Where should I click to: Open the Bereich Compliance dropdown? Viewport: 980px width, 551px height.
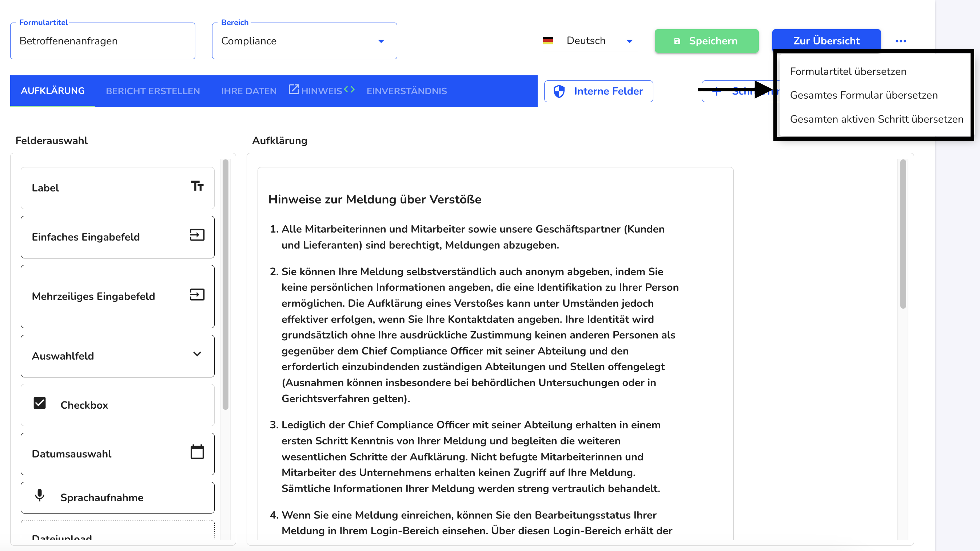tap(304, 41)
